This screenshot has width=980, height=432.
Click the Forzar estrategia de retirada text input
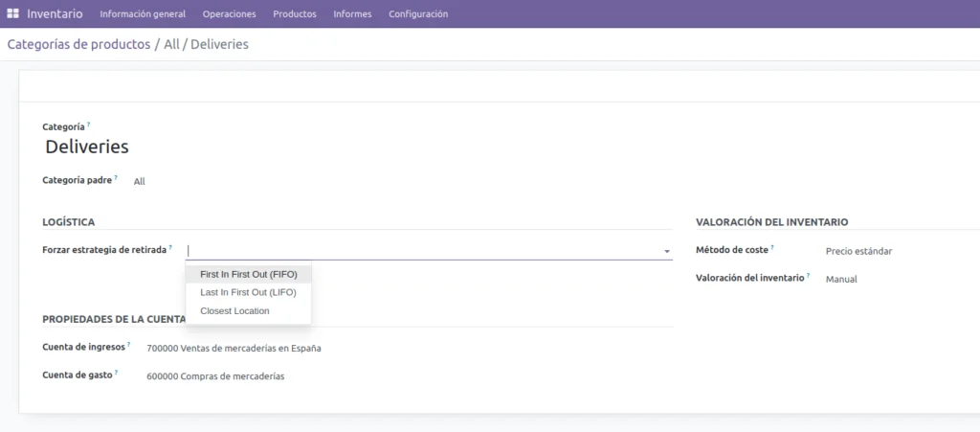pyautogui.click(x=421, y=250)
